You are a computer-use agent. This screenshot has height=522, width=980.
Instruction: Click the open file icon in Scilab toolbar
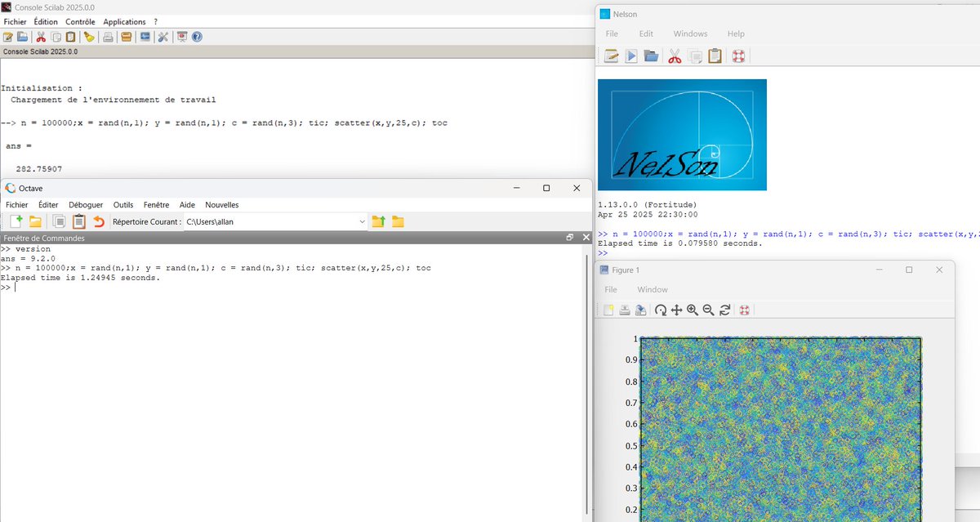(22, 37)
